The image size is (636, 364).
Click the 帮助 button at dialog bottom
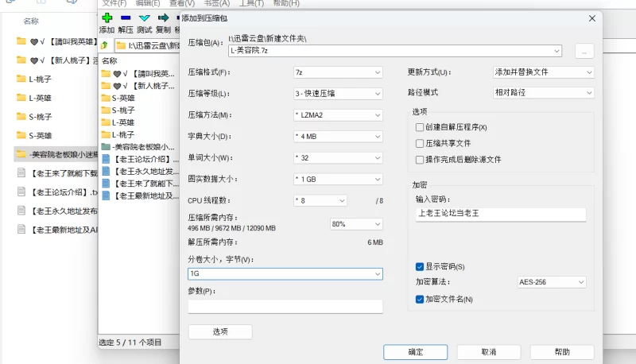(562, 352)
